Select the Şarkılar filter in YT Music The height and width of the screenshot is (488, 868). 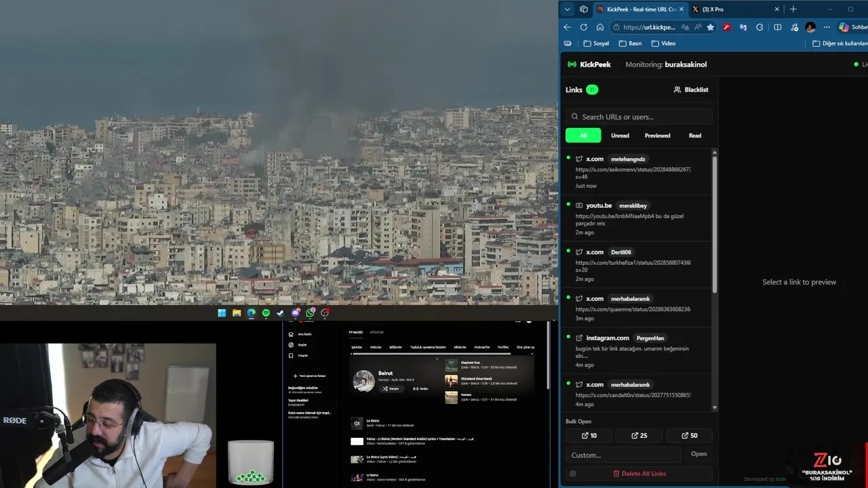(357, 347)
